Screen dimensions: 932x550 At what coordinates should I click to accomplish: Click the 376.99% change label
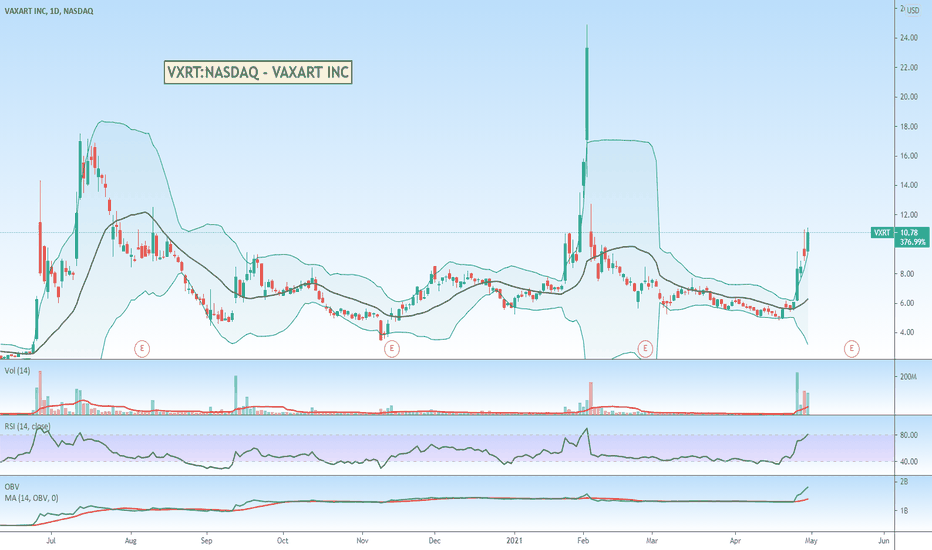(x=912, y=242)
